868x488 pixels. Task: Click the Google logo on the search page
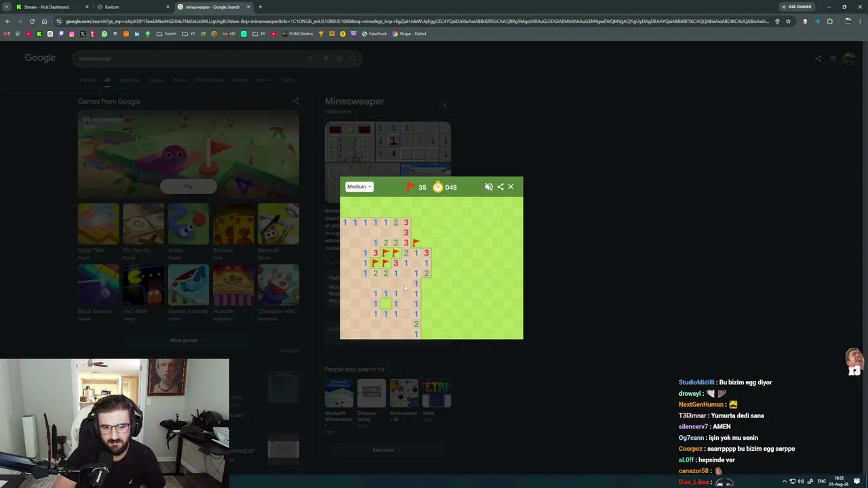40,58
